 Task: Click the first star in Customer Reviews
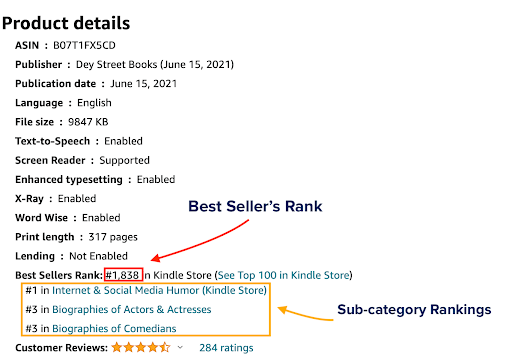tap(117, 347)
